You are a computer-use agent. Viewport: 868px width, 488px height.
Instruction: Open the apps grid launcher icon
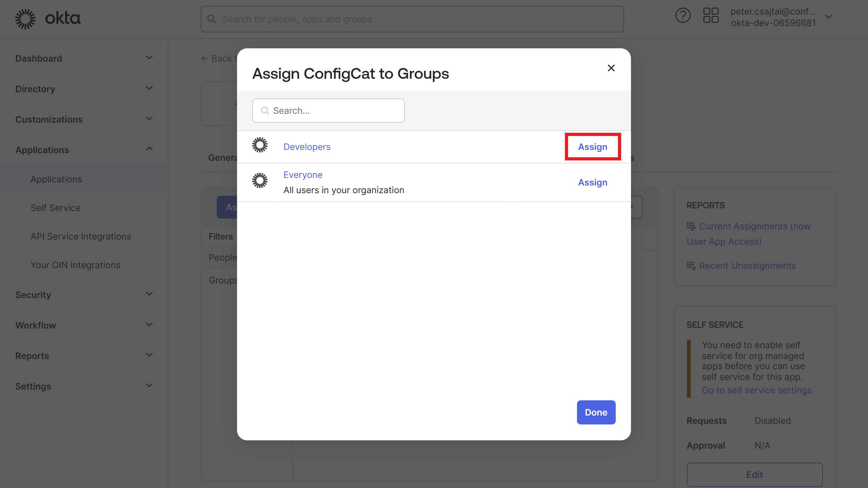click(x=711, y=15)
